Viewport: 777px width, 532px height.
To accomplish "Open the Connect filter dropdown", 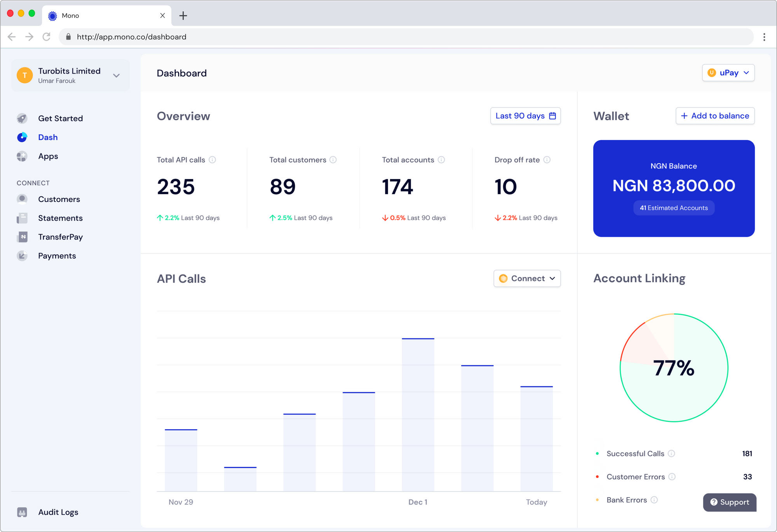I will pos(527,279).
